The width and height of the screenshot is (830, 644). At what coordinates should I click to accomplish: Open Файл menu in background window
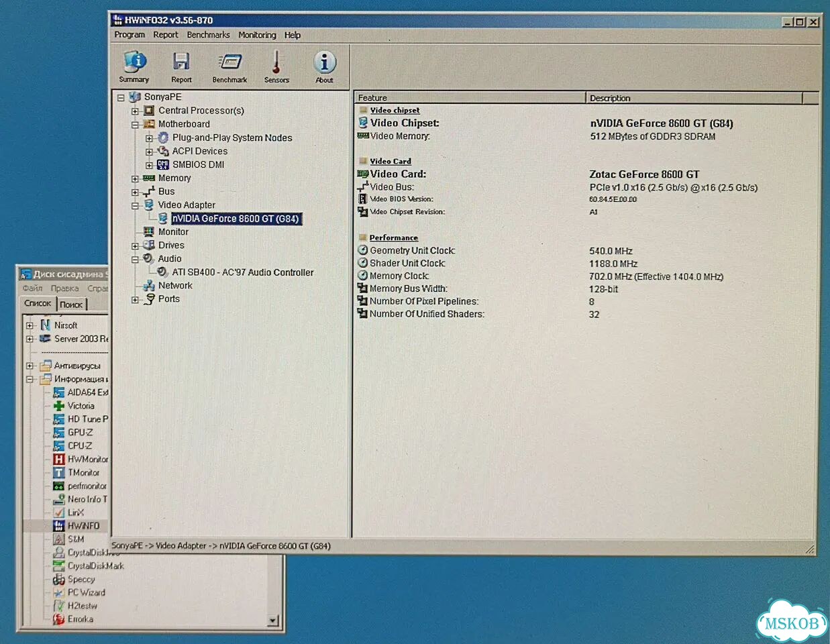(x=32, y=288)
